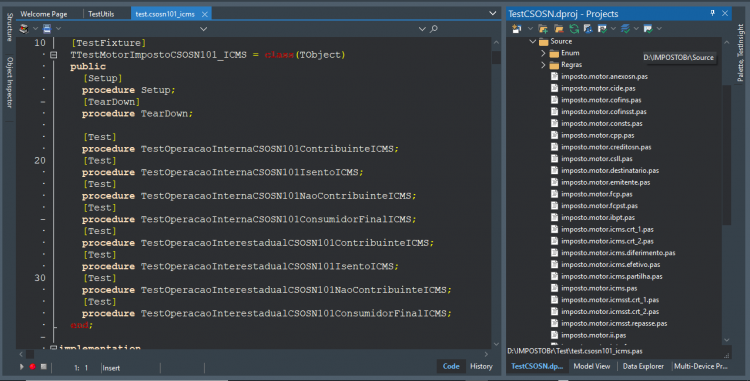This screenshot has width=750, height=381.
Task: Click the Add New Project icon in Projects toolbar
Action: pyautogui.click(x=517, y=29)
